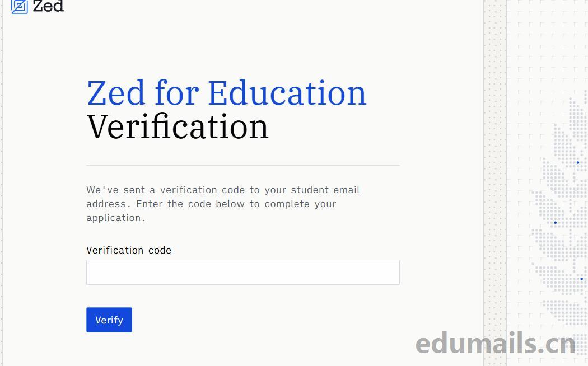Click the word "application." in the instructions
Screen dimensions: 588x366
[x=116, y=218]
